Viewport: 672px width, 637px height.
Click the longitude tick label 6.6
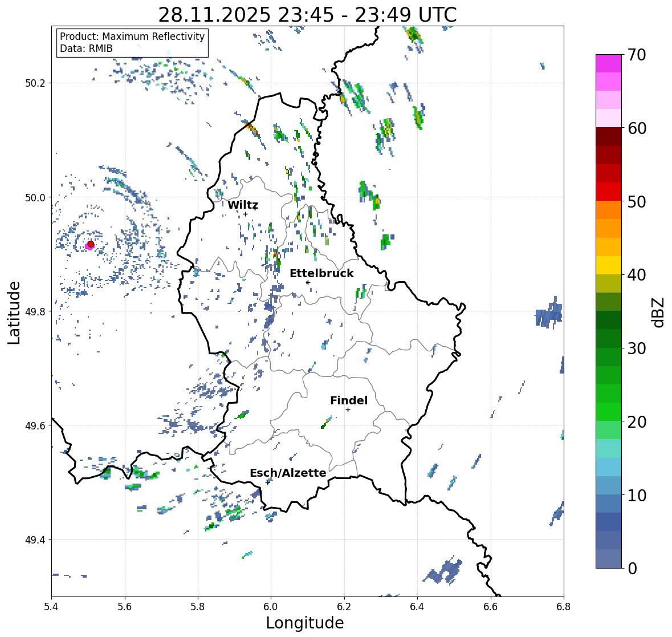[490, 607]
